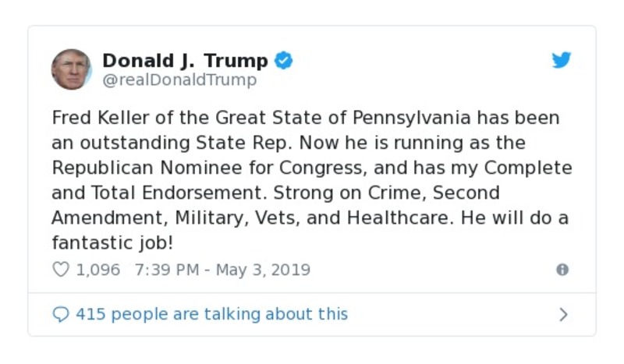Open the Donald J. Trump display name

click(x=185, y=61)
